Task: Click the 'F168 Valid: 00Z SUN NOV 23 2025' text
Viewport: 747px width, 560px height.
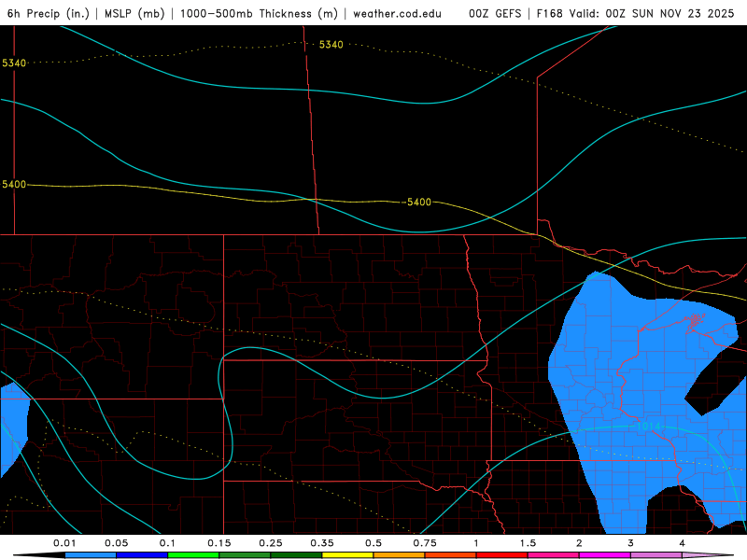Action: click(x=635, y=14)
